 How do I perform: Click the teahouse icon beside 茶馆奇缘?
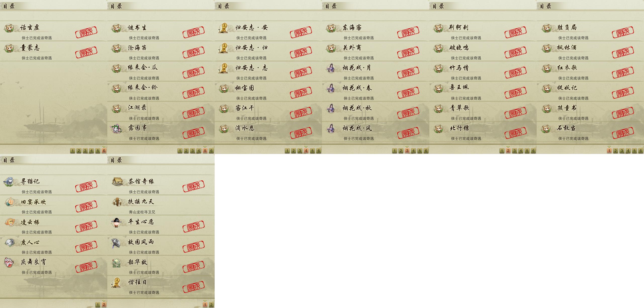pos(117,181)
